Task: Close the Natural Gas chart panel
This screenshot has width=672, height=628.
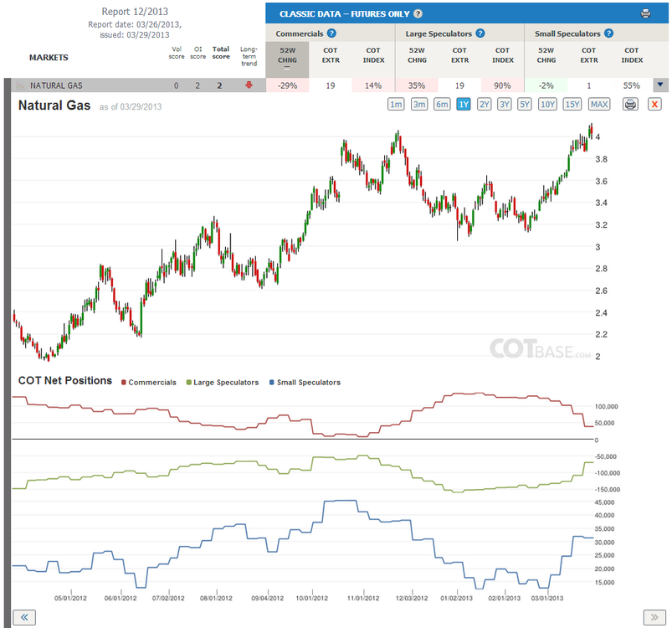Action: 654,104
